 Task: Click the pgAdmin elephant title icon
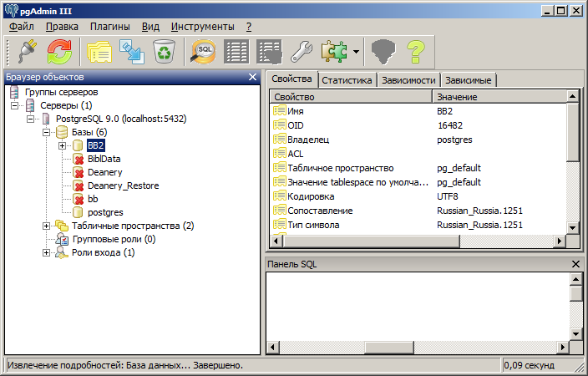(11, 11)
